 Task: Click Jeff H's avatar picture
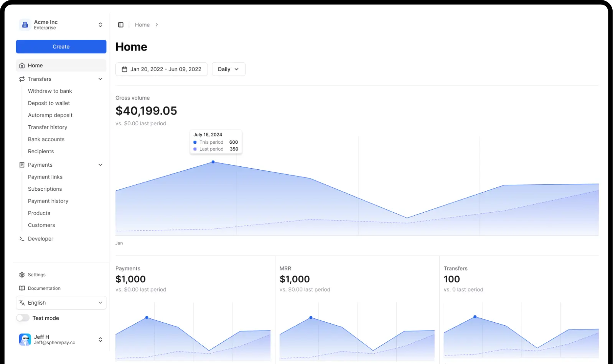tap(25, 339)
